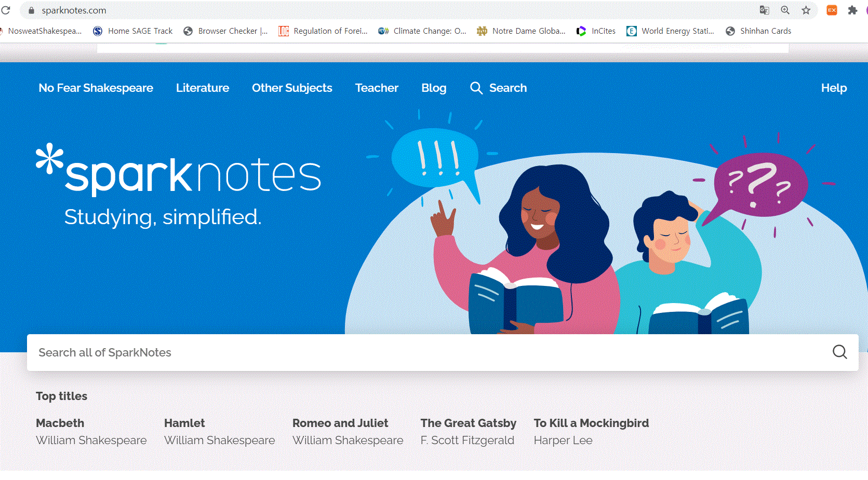
Task: Open the Browser Checker bookmark
Action: click(x=225, y=31)
